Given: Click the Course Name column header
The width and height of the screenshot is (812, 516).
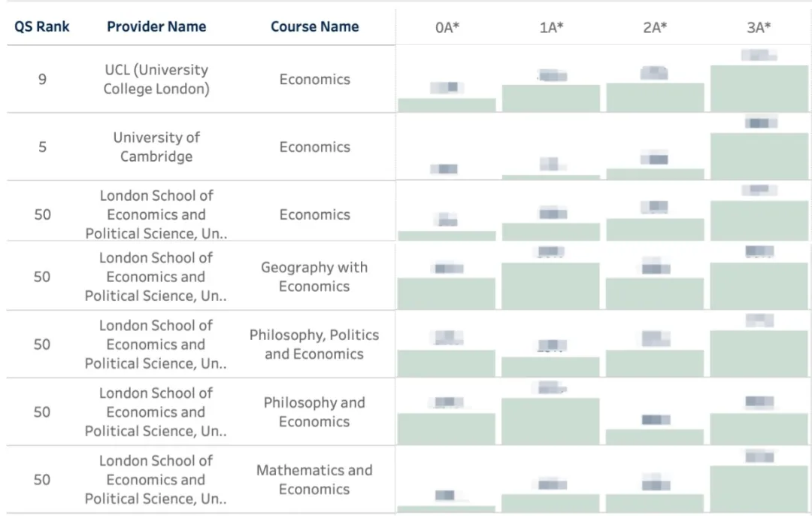Looking at the screenshot, I should point(314,26).
